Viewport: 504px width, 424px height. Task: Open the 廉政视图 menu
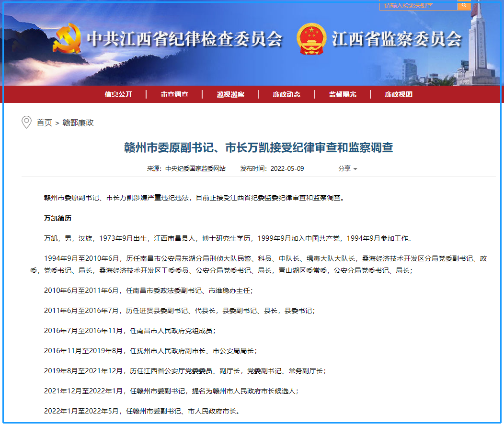point(399,94)
